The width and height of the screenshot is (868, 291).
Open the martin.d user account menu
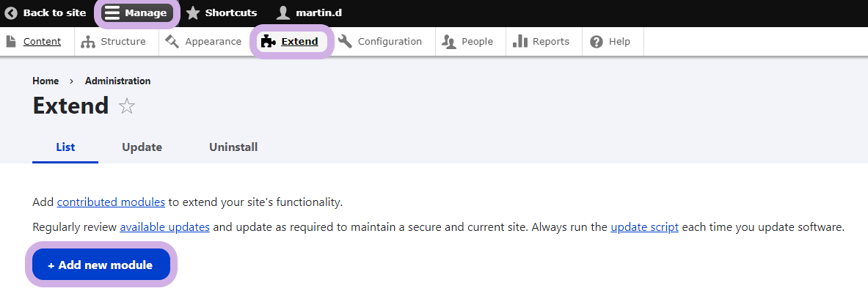coord(309,12)
